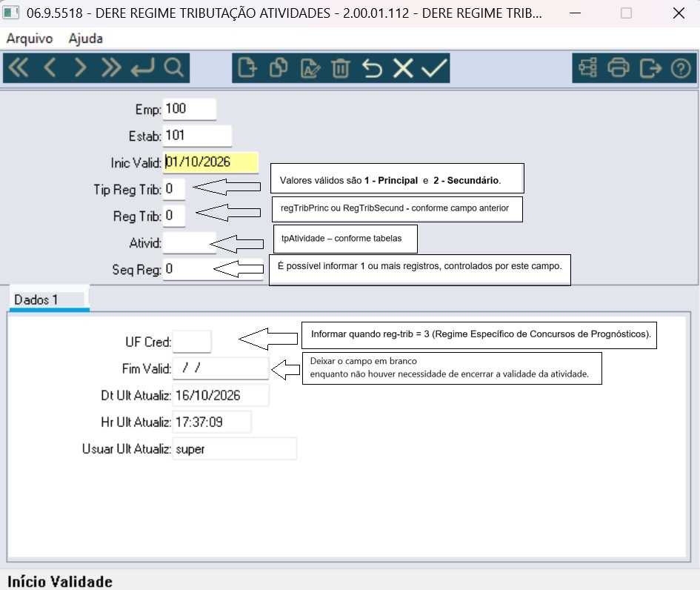Screen dimensions: 700x590
Task: Click the Dt Ult Atualiz field
Action: [x=221, y=395]
